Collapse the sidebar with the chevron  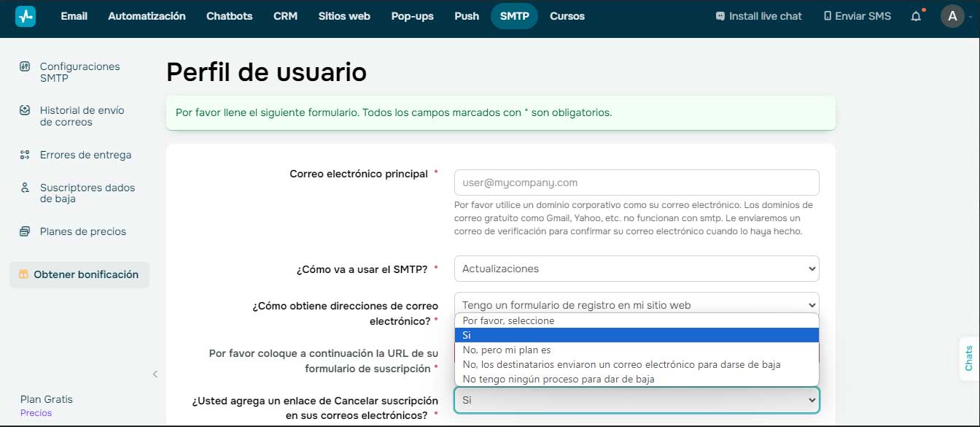[155, 374]
